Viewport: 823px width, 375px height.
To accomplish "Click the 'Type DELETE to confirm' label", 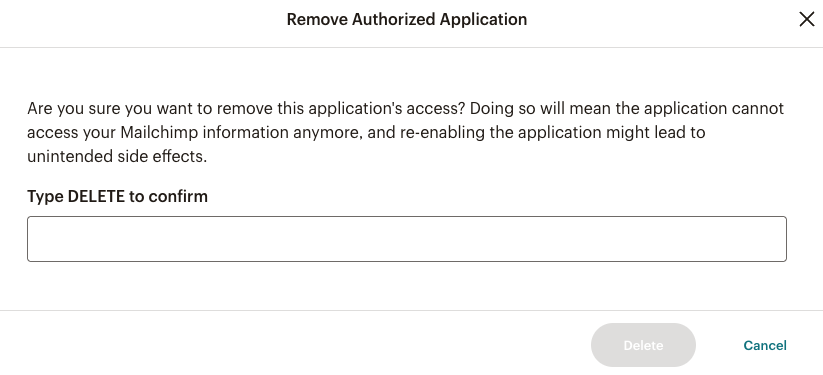I will (118, 196).
